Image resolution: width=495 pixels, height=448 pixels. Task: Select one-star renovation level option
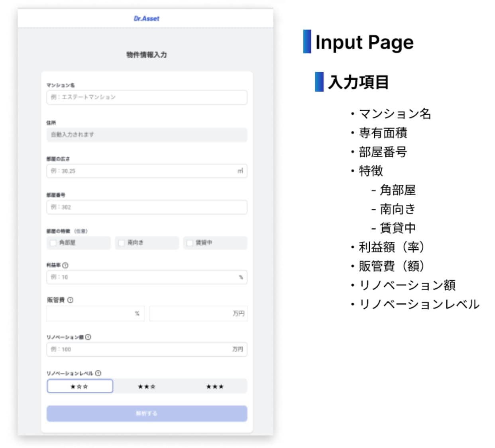[80, 386]
